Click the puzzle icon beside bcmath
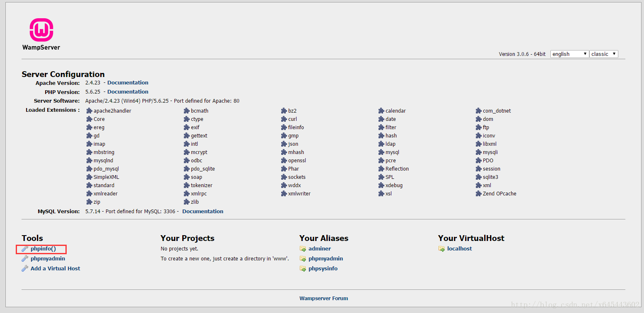The height and width of the screenshot is (313, 644). point(186,111)
